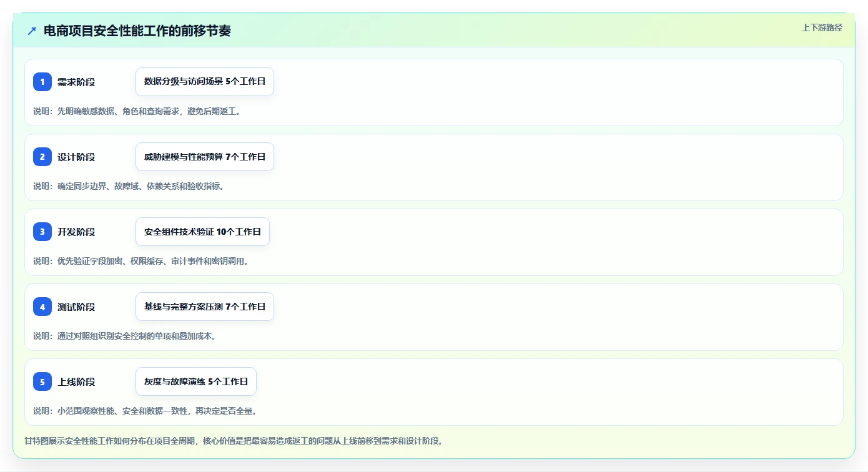Click the note 通过对照组识别安全控制的单项和叠加成本
Viewport: 868px width, 472px height.
[x=124, y=336]
